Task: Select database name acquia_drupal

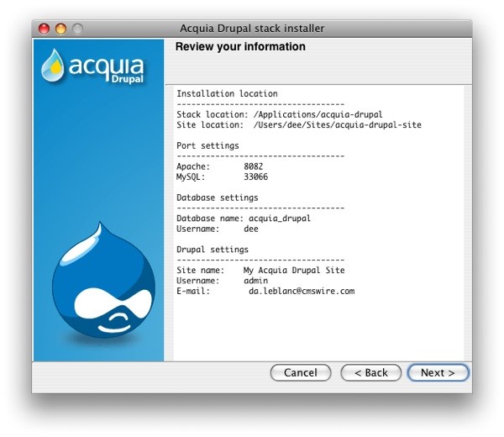Action: (x=280, y=218)
